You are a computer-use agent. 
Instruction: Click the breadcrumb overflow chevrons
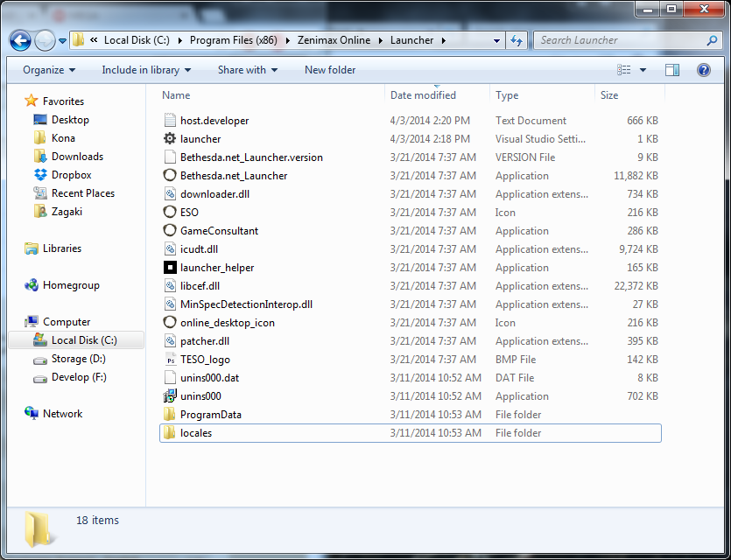(x=94, y=40)
